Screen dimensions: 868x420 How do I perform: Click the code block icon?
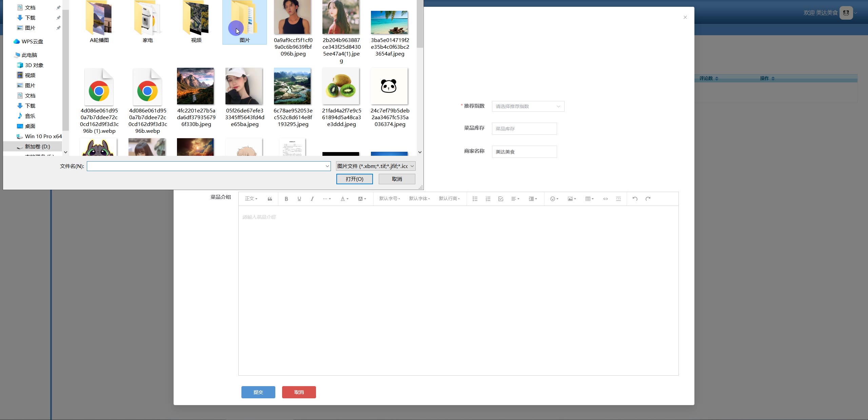(606, 199)
